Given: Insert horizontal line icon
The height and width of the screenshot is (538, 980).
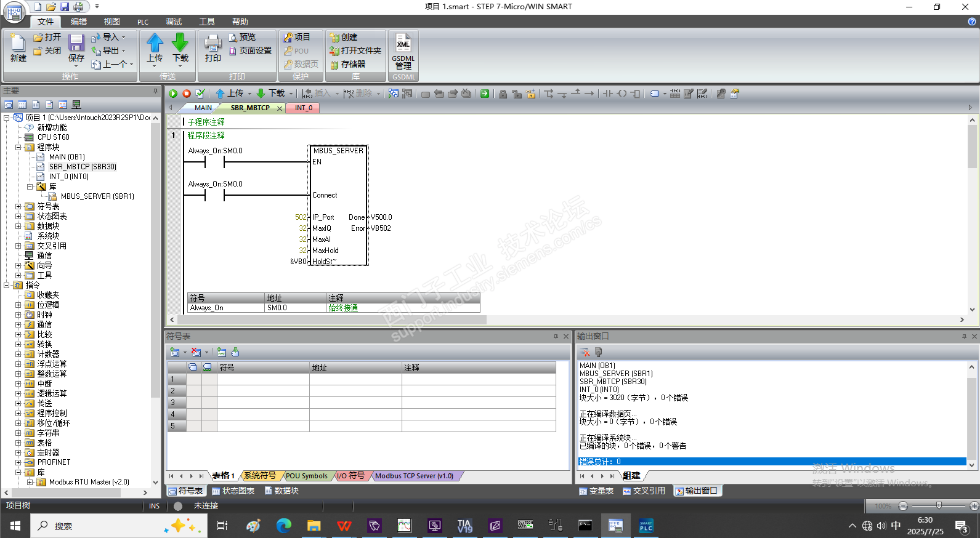Looking at the screenshot, I should click(589, 94).
